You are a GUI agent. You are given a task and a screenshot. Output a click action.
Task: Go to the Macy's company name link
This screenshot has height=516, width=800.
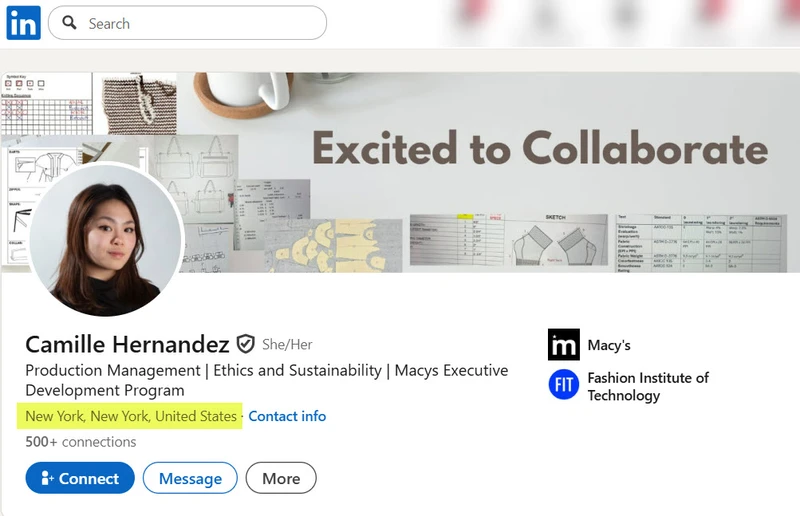pos(609,345)
